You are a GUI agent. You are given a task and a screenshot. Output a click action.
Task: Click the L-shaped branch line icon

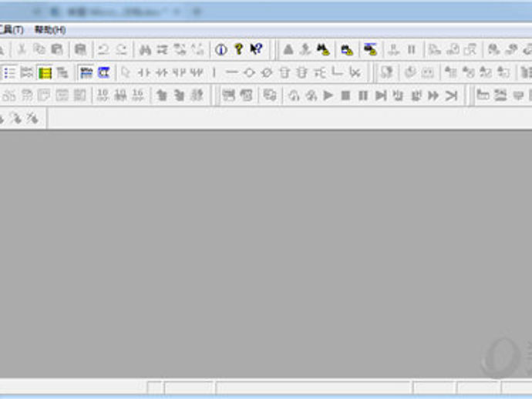[337, 72]
